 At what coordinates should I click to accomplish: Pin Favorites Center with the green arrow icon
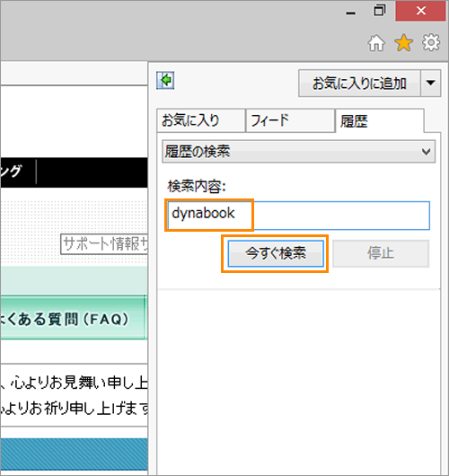pos(165,81)
